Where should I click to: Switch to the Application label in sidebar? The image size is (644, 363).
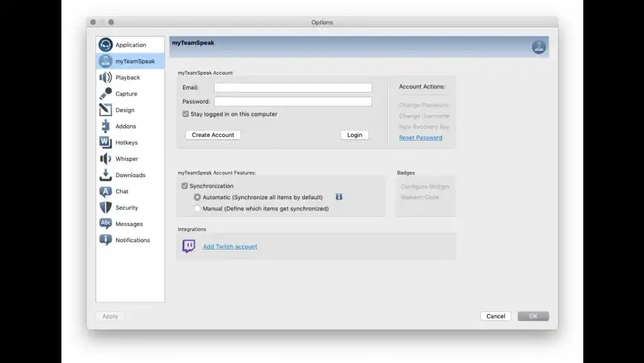130,44
